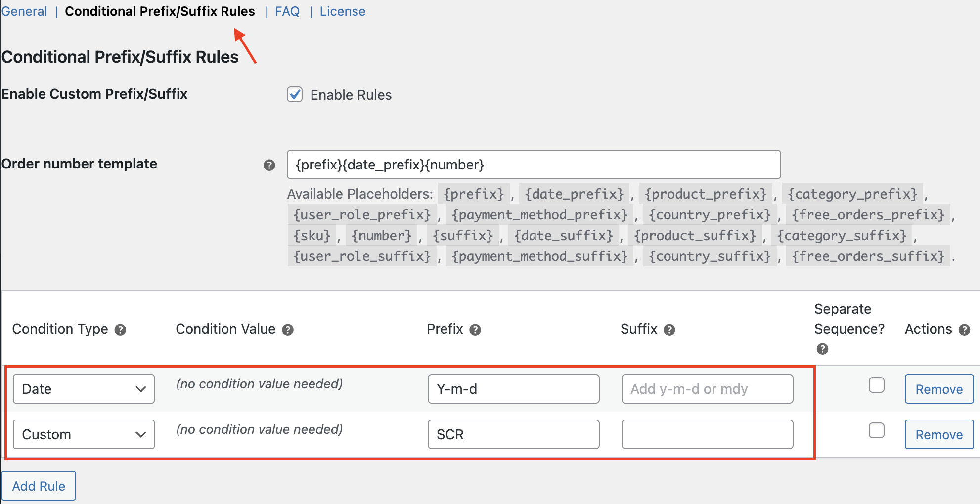980x504 pixels.
Task: Click the Condition Value help icon
Action: point(289,330)
